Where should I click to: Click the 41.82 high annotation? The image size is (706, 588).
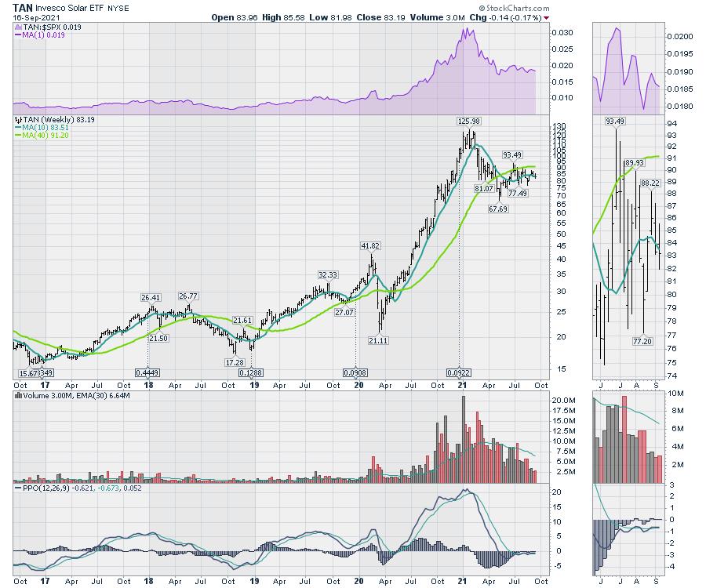[372, 245]
